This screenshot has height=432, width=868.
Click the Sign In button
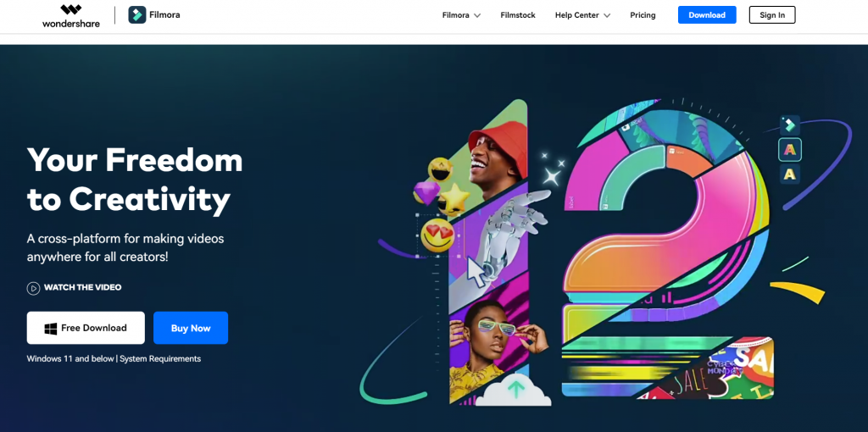click(x=772, y=15)
